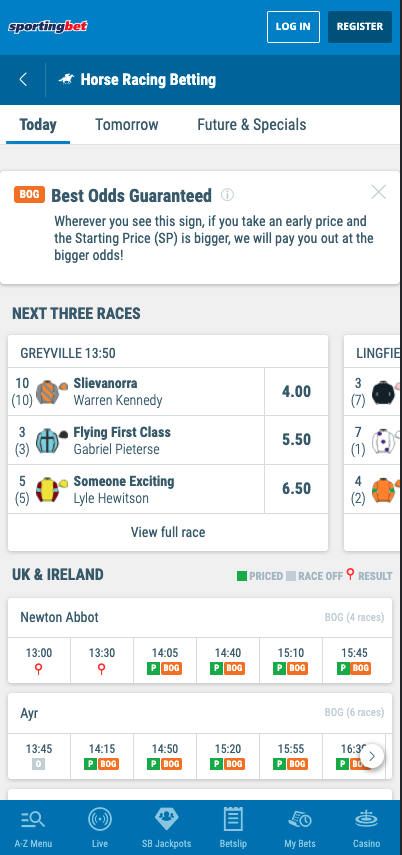
Task: Open My Bets icon
Action: pyautogui.click(x=299, y=819)
